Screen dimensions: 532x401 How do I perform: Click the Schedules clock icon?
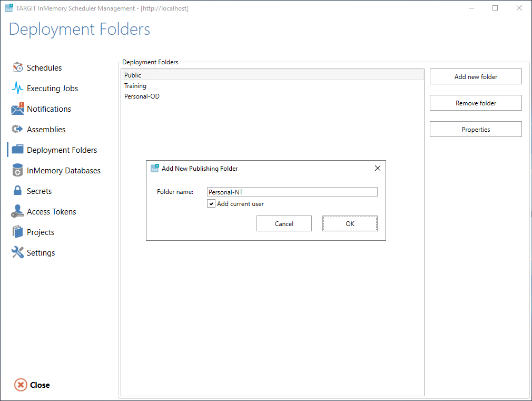[x=17, y=67]
